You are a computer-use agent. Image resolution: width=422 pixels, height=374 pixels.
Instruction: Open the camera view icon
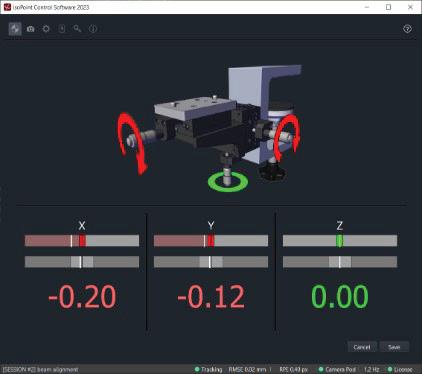tap(31, 29)
